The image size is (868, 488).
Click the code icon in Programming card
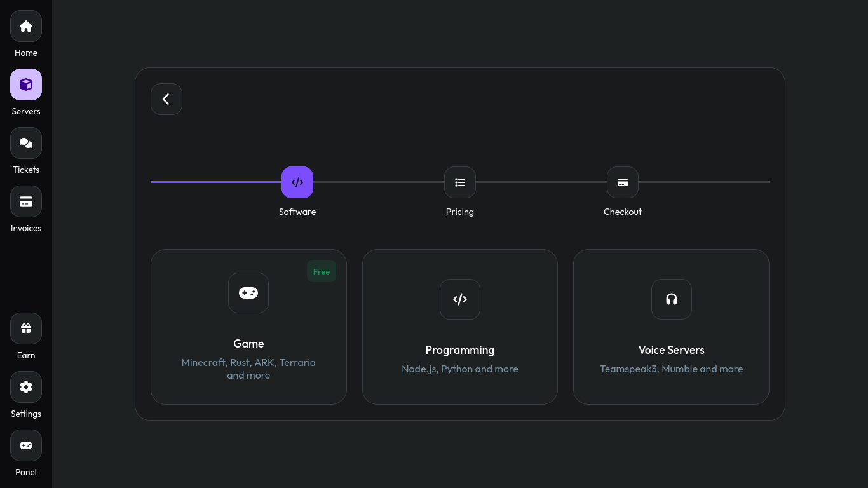click(460, 299)
